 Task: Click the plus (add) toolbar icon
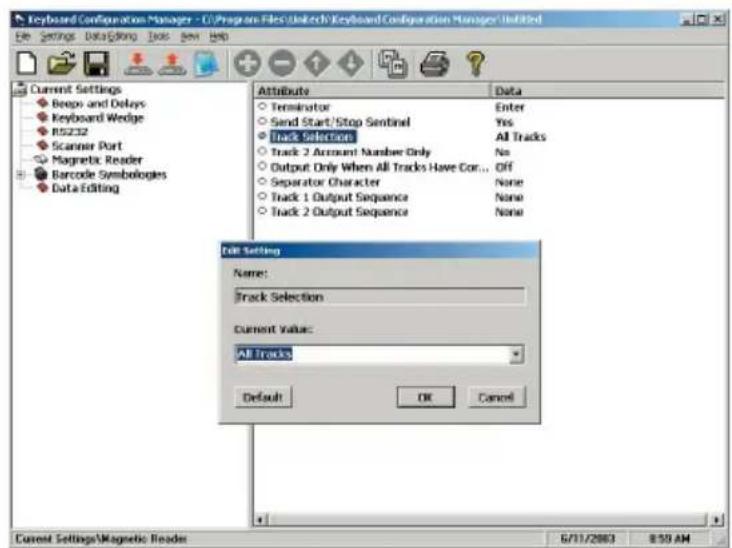coord(247,63)
